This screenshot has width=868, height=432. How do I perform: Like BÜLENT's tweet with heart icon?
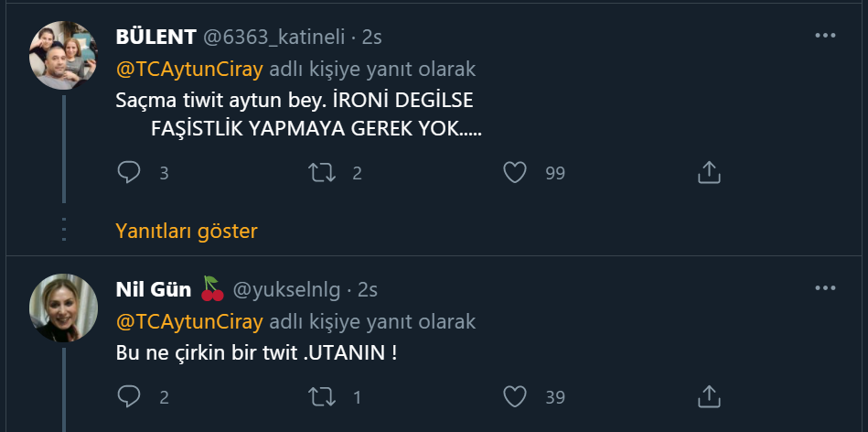[517, 172]
